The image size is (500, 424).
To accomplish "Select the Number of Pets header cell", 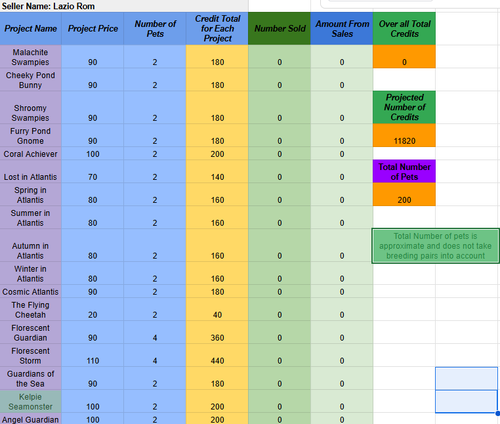I will (155, 29).
